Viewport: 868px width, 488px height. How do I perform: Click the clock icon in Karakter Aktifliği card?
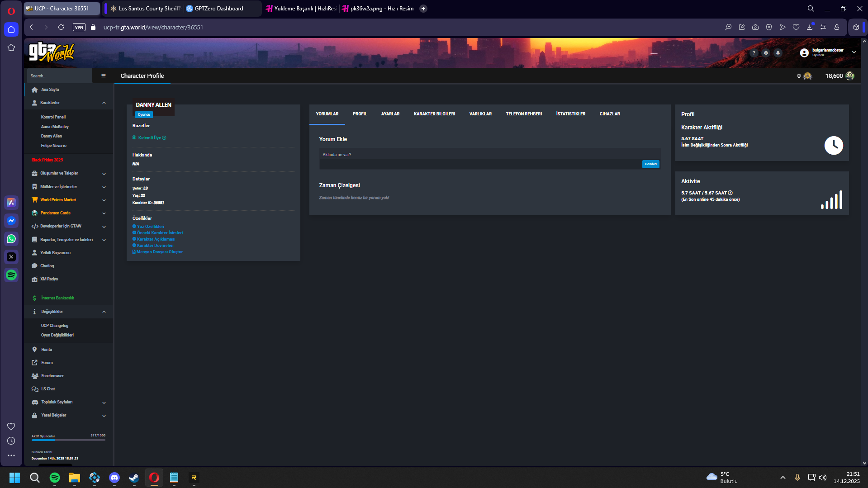(x=834, y=145)
